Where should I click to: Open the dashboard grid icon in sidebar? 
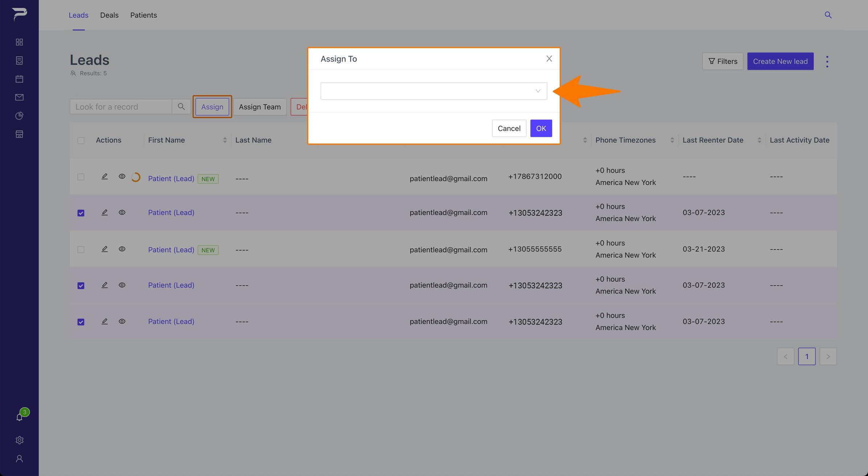tap(19, 42)
